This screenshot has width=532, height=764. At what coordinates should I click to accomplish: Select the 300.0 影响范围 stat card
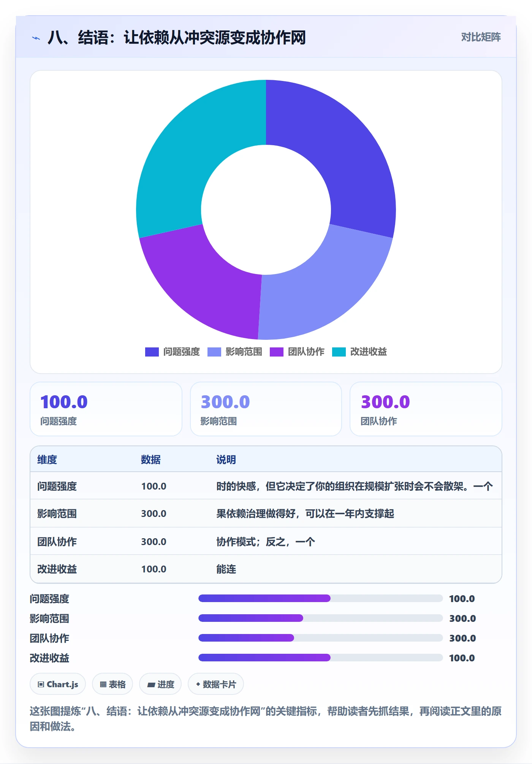pyautogui.click(x=266, y=409)
